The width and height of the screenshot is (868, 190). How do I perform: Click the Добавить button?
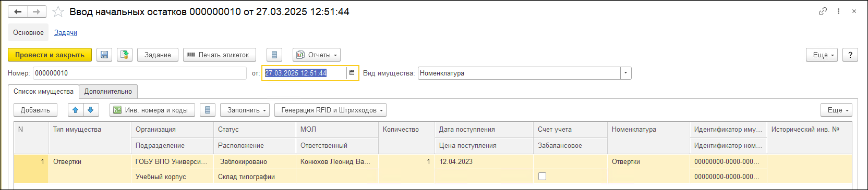35,110
